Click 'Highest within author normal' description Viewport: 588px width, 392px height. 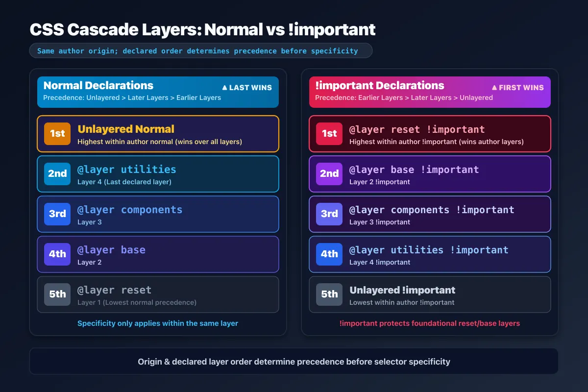(160, 142)
